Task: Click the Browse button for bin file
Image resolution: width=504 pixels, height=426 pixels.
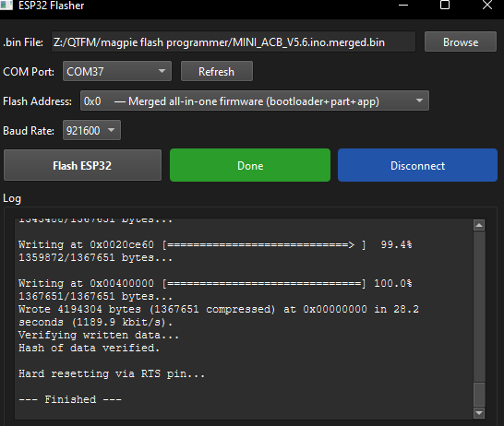Action: pyautogui.click(x=461, y=41)
